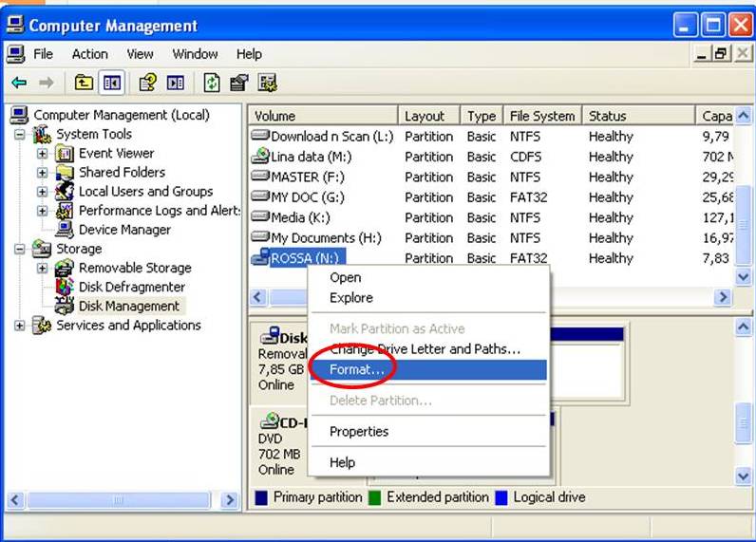Click the volume list vertical scrollbar thumb
Viewport: 756px width, 542px height.
pos(744,225)
